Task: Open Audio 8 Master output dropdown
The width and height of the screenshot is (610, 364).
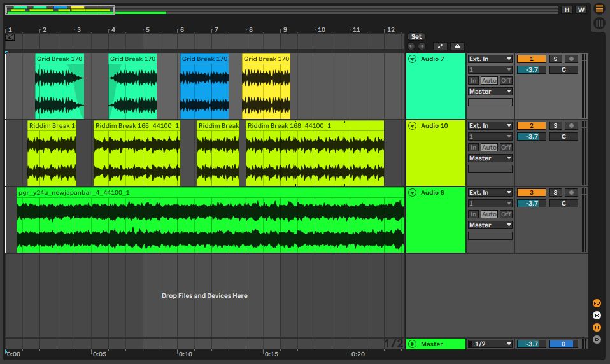Action: coord(490,225)
